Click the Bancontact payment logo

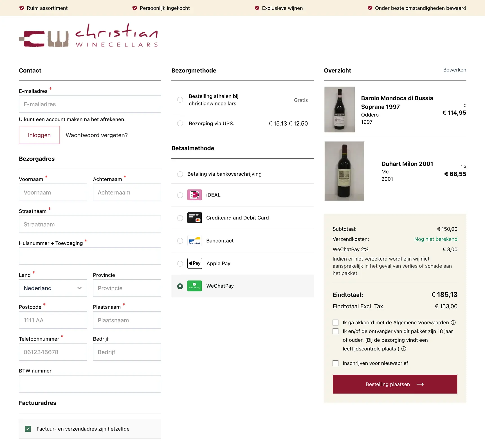click(x=194, y=241)
